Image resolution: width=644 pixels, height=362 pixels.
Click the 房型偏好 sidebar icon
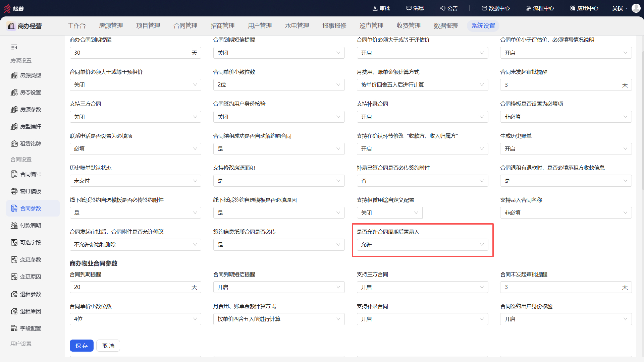click(14, 127)
